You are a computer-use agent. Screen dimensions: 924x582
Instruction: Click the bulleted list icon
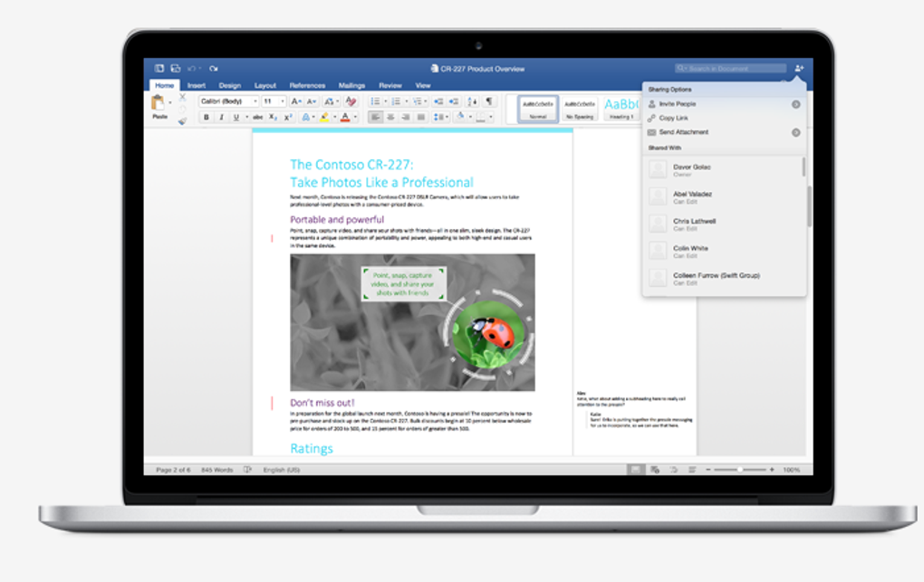click(x=375, y=101)
